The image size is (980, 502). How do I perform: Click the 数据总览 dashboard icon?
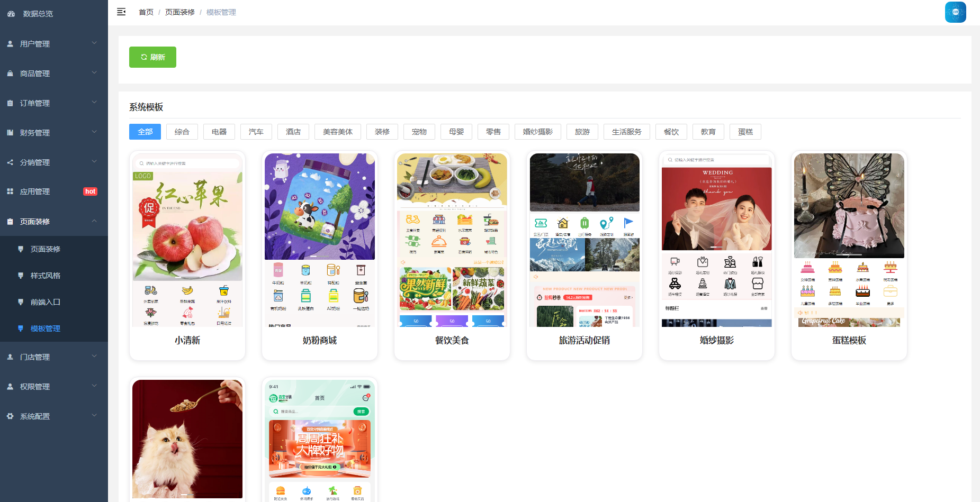11,14
